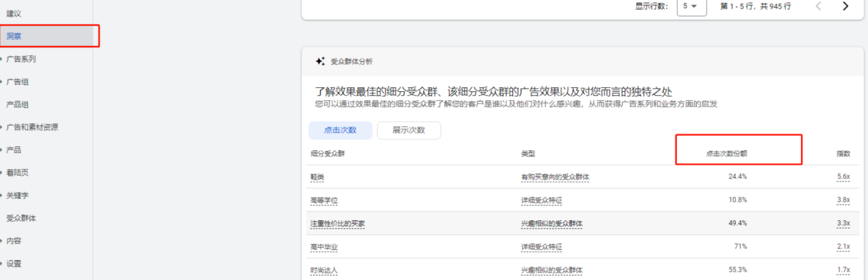868x280 pixels.
Task: Click the 1.7x index value
Action: pos(843,270)
